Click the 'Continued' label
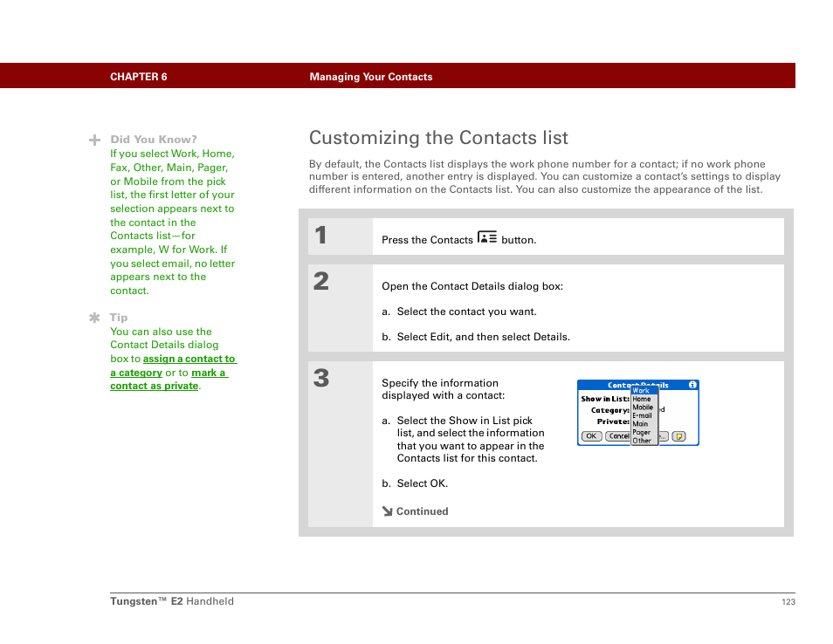 (x=423, y=511)
